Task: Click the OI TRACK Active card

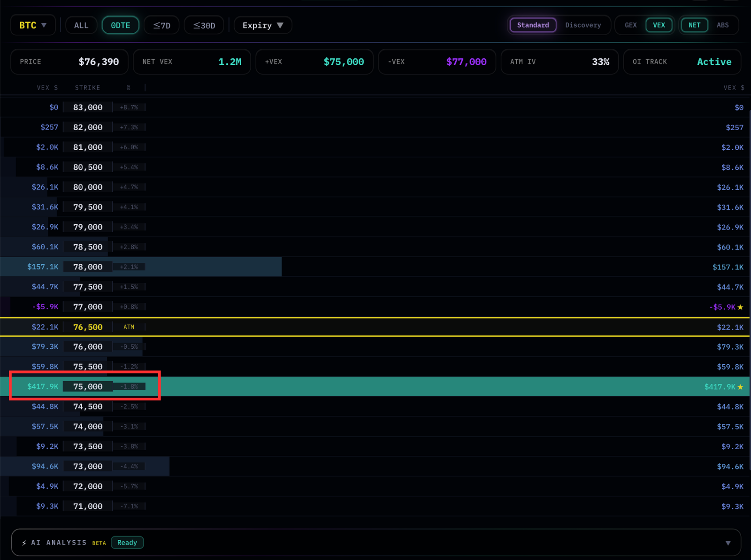Action: (682, 61)
